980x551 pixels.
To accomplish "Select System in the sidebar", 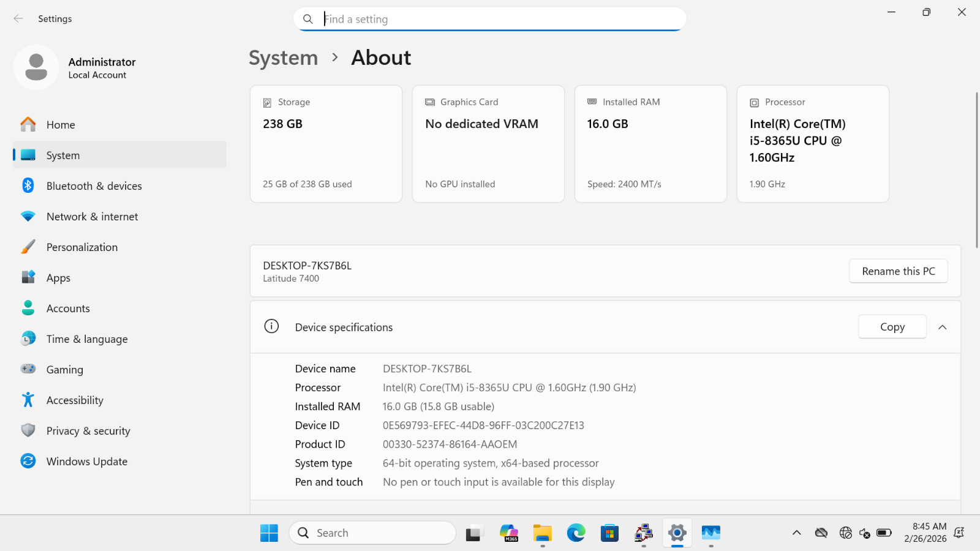I will tap(119, 155).
